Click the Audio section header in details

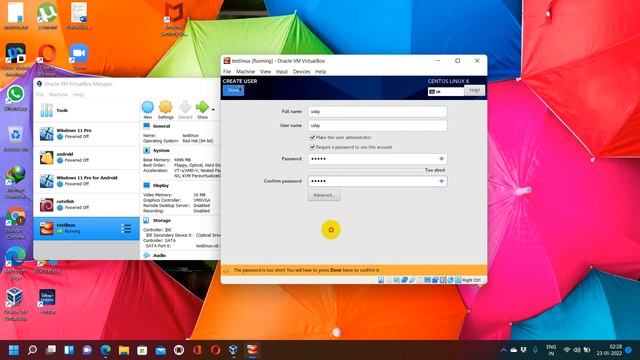pos(159,256)
